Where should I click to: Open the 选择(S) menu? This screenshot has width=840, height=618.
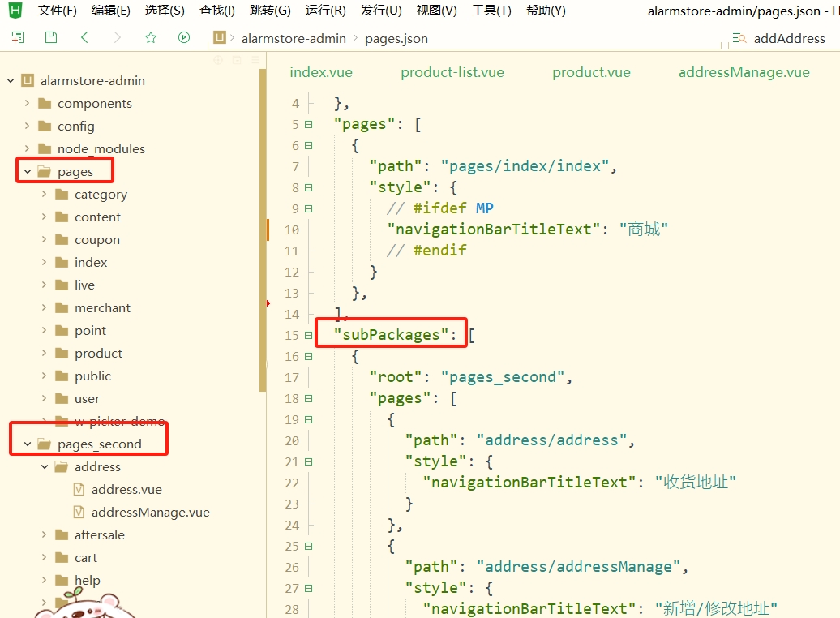pos(165,11)
